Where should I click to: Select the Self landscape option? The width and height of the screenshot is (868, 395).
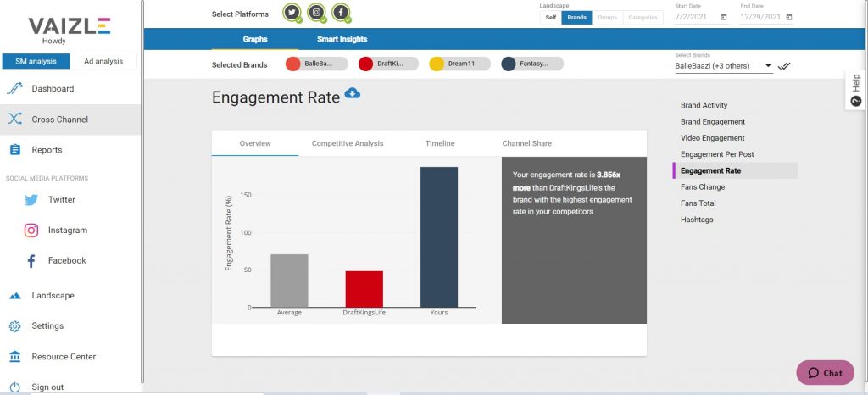(x=551, y=18)
